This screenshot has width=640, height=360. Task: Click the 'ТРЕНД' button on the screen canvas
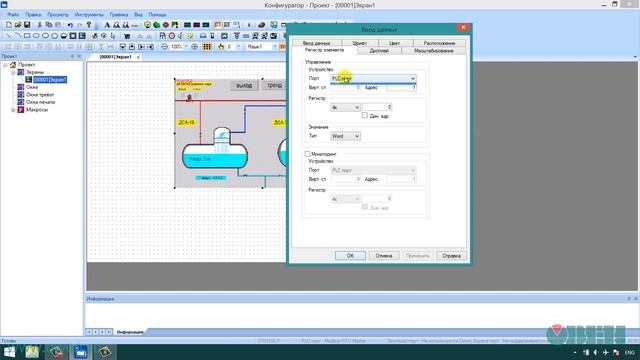[x=275, y=86]
